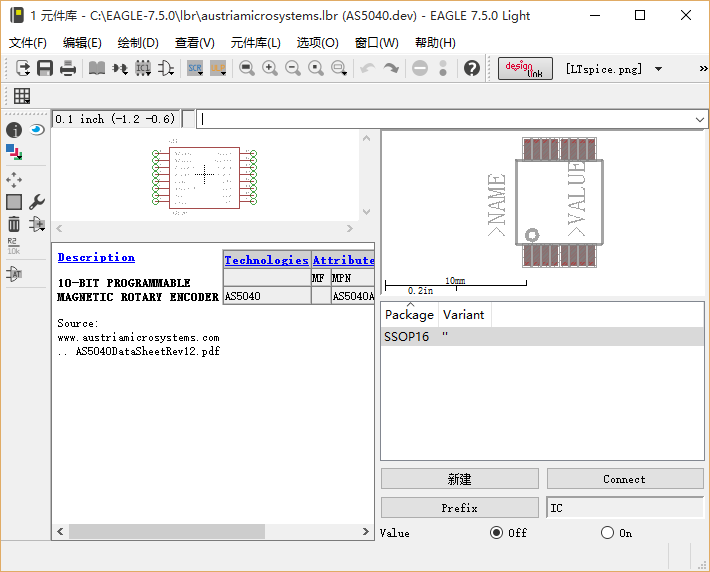Select the wrench Change tool
710x572 pixels.
coord(37,202)
